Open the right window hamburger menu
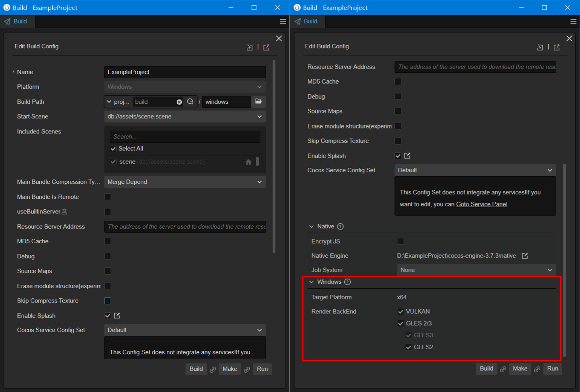580x392 pixels. point(573,22)
